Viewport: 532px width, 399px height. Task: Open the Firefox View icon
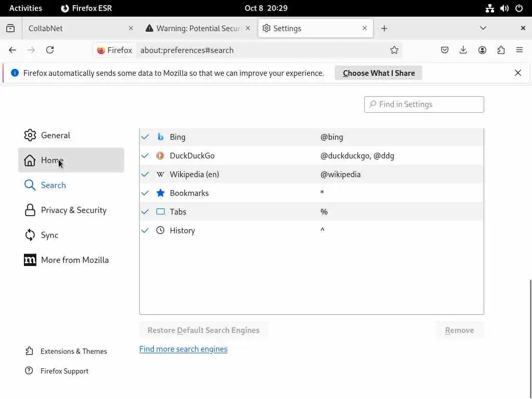pyautogui.click(x=10, y=28)
